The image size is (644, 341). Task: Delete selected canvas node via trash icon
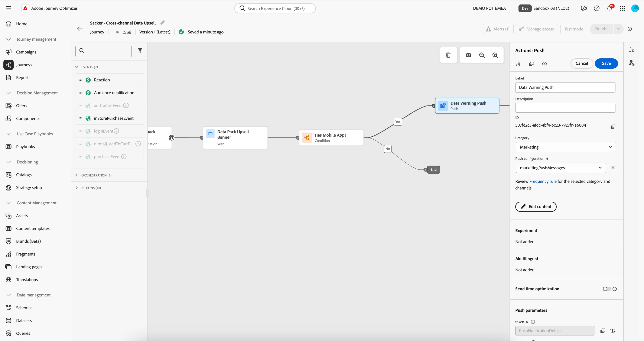click(x=448, y=55)
